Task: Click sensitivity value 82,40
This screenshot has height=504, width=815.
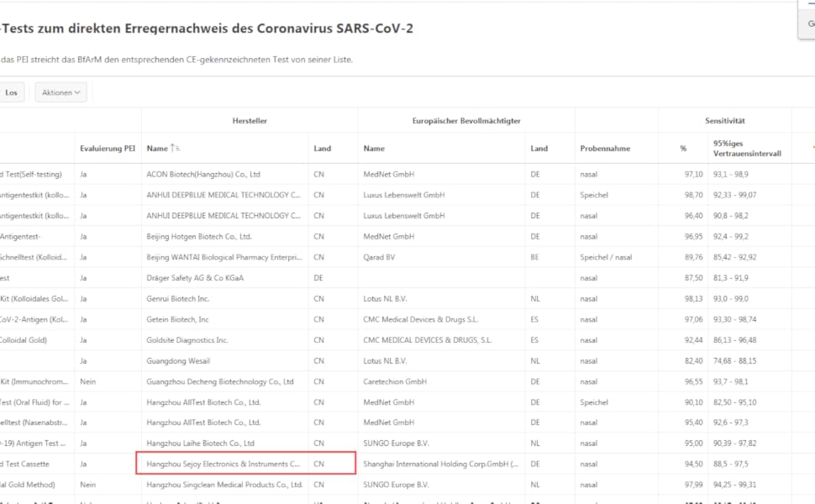Action: pos(693,361)
